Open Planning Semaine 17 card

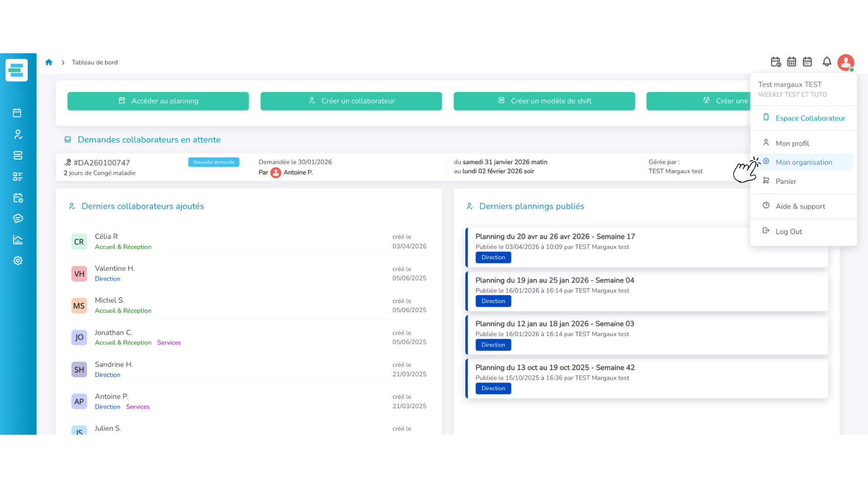647,247
